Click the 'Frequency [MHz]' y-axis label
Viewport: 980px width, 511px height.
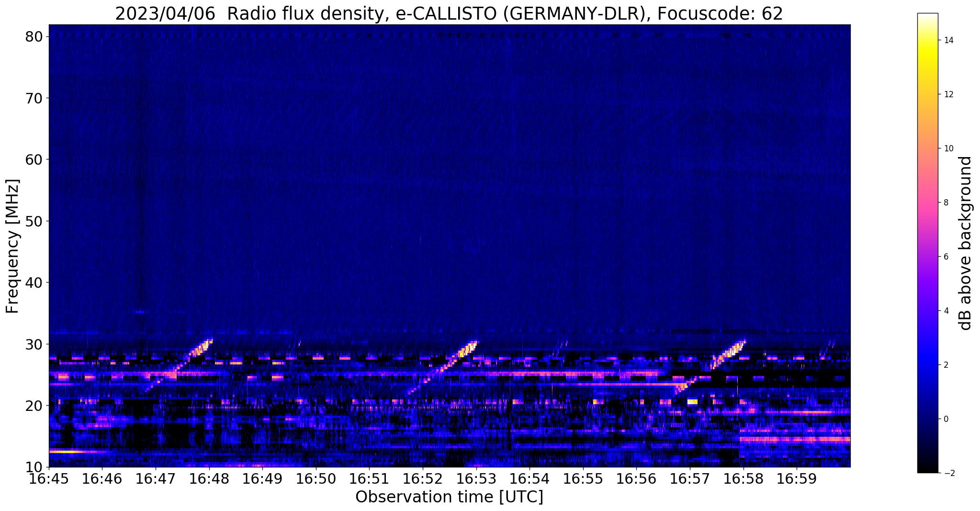click(12, 246)
